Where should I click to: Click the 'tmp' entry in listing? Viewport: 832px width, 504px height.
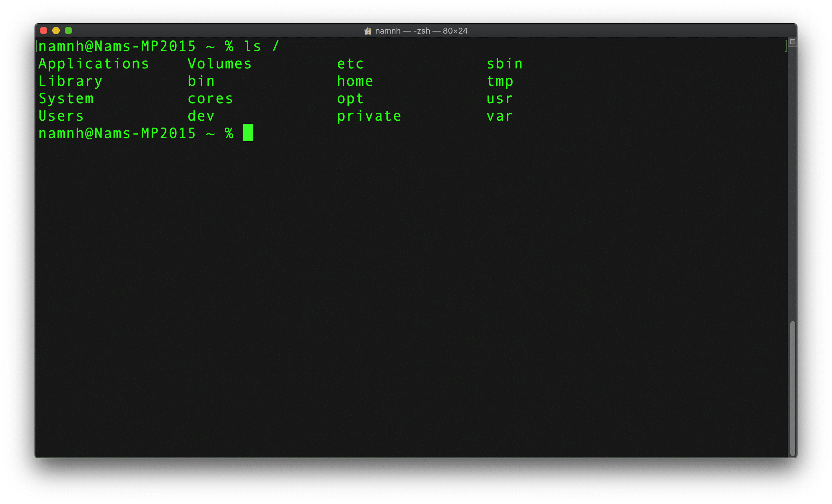500,82
